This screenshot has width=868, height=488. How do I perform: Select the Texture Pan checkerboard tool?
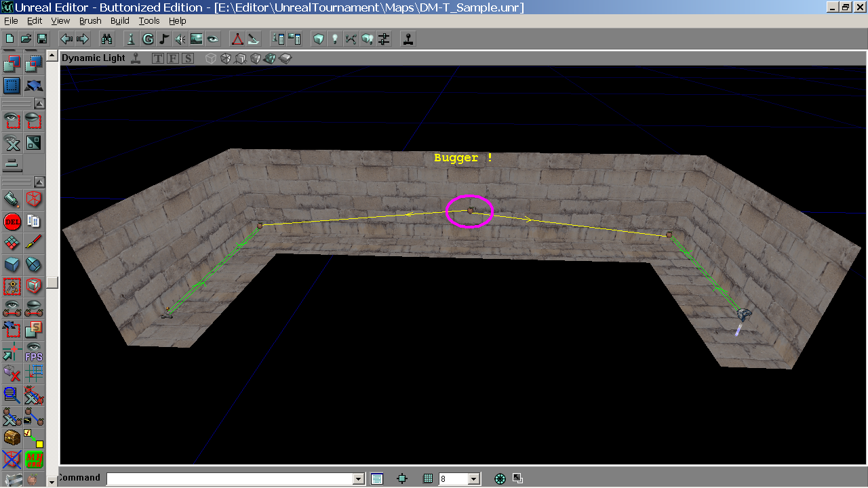(x=12, y=243)
